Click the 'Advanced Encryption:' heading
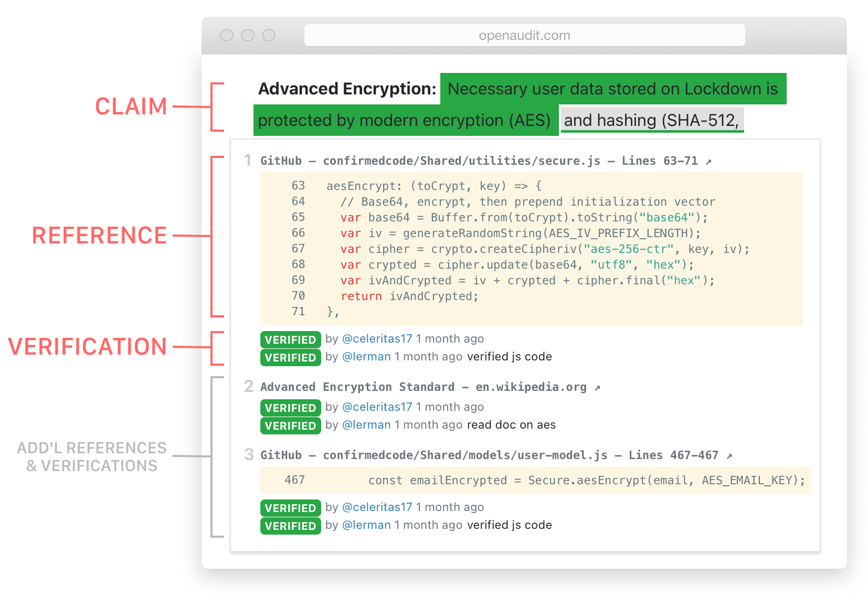The height and width of the screenshot is (596, 868). click(347, 89)
